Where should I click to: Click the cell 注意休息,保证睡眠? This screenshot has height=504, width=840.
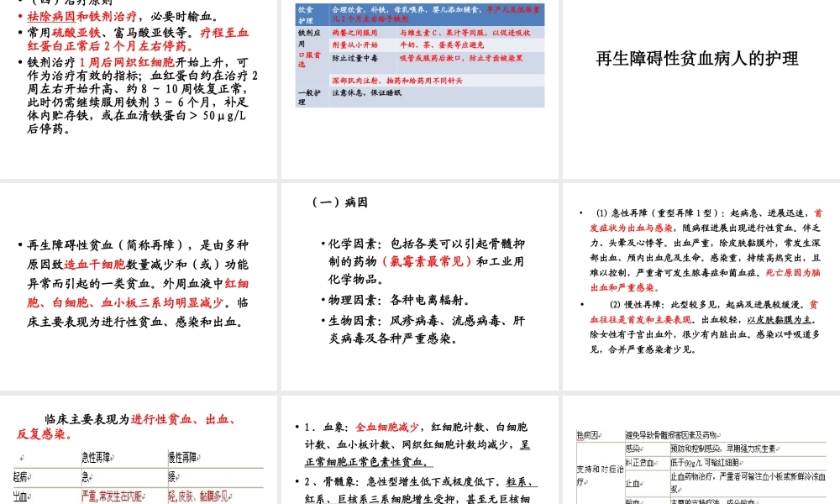[x=366, y=92]
